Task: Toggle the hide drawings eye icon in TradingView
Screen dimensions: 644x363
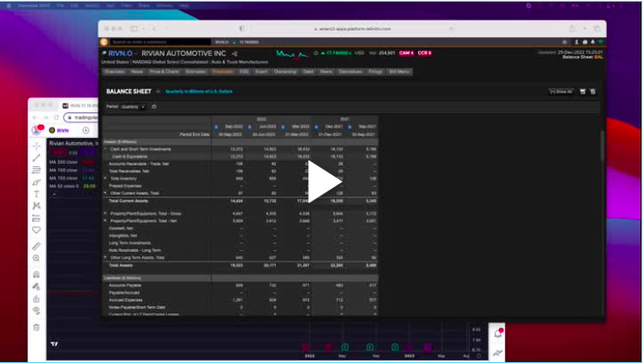Action: (36, 311)
